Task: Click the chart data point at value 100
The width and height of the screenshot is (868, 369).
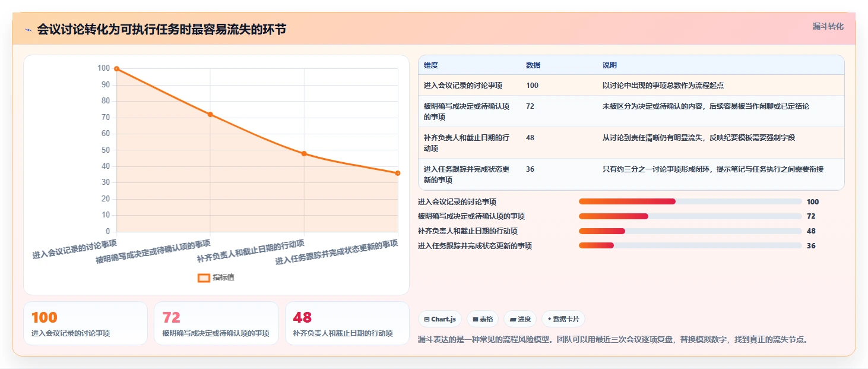Action: tap(116, 69)
